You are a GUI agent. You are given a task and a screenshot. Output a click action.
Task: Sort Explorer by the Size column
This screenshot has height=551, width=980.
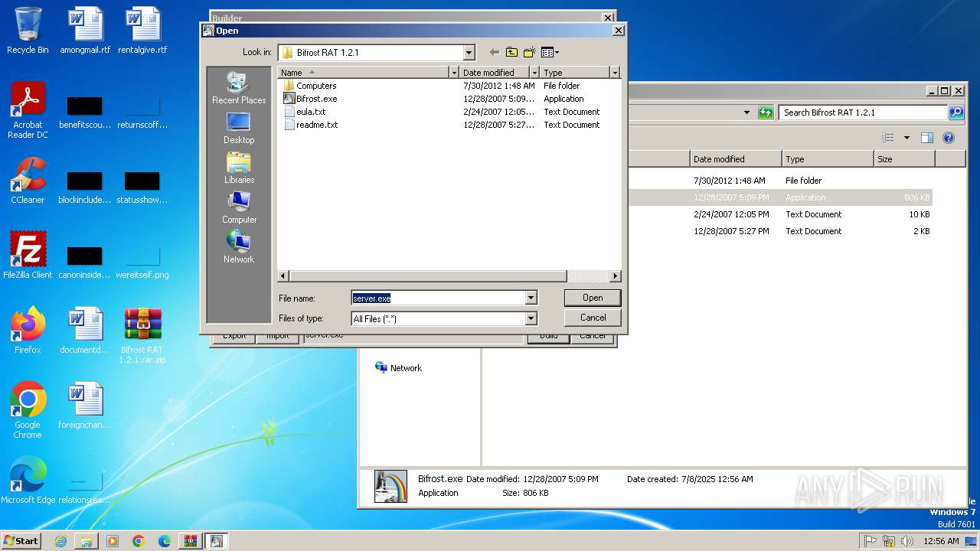tap(904, 159)
